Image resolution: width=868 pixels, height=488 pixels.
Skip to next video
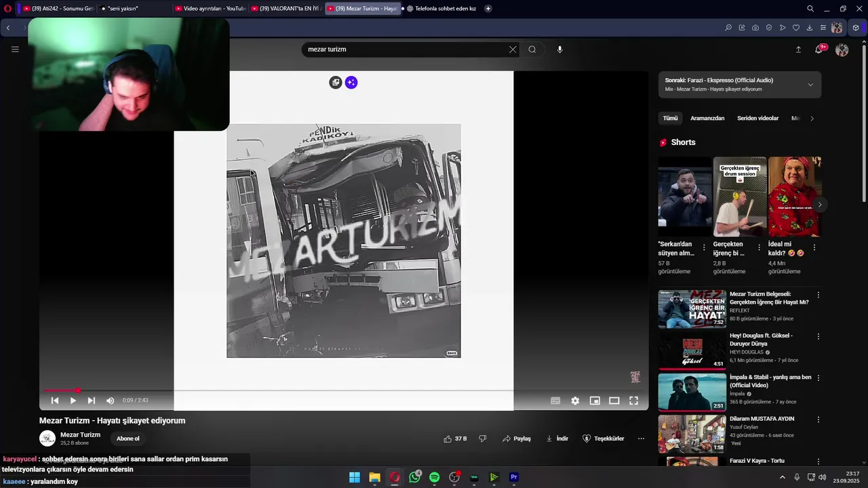click(x=92, y=401)
